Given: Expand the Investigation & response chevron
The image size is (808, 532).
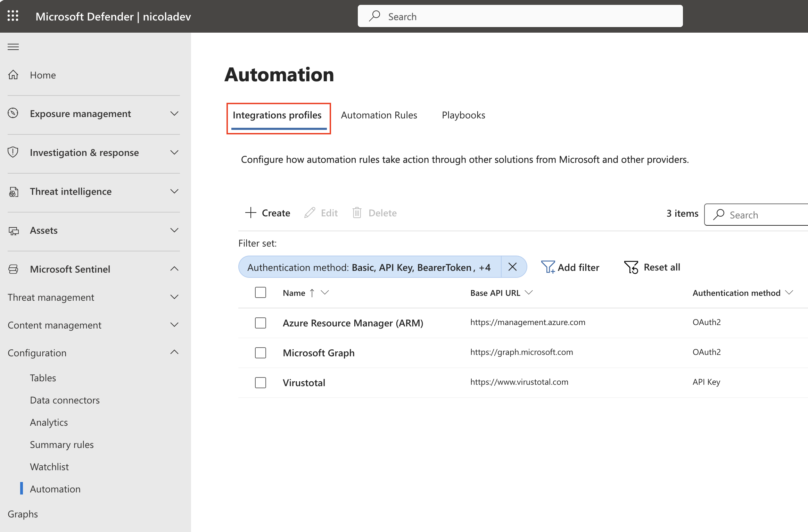Looking at the screenshot, I should click(x=174, y=152).
